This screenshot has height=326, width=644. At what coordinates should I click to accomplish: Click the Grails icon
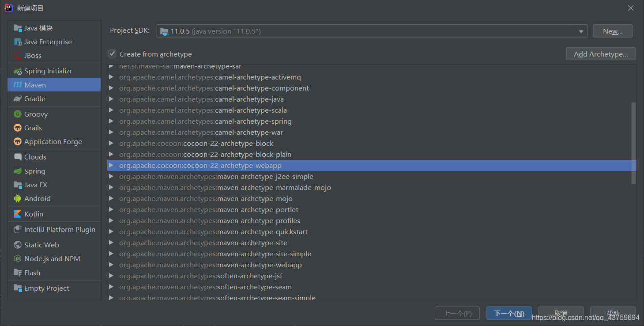(18, 128)
